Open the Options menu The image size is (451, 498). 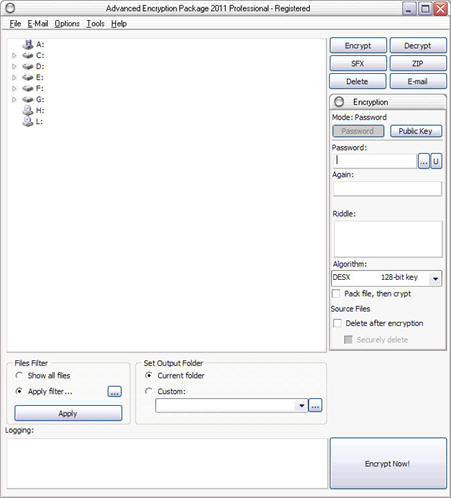point(67,24)
